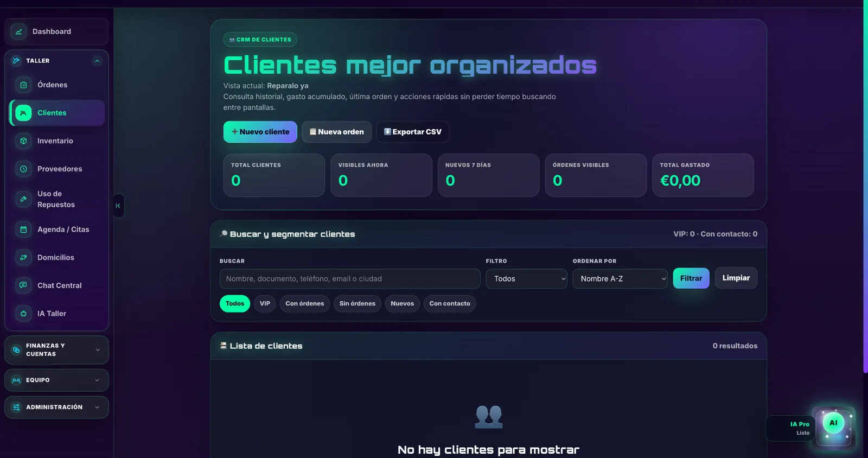The width and height of the screenshot is (868, 458).
Task: Go to Dashboard in the sidebar
Action: click(56, 31)
